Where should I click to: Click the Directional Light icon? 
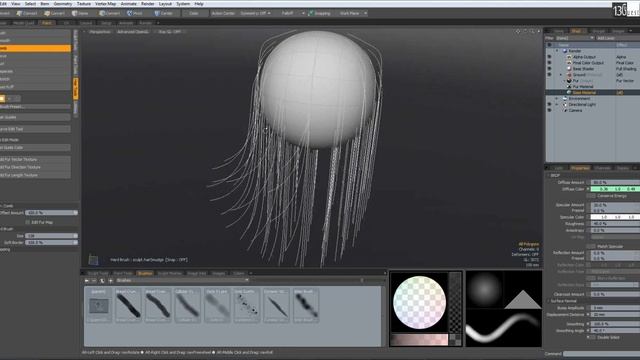564,104
